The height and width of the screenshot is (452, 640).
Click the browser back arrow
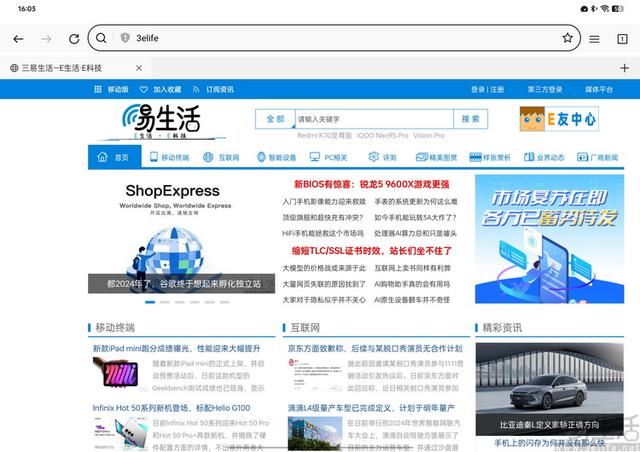point(18,38)
